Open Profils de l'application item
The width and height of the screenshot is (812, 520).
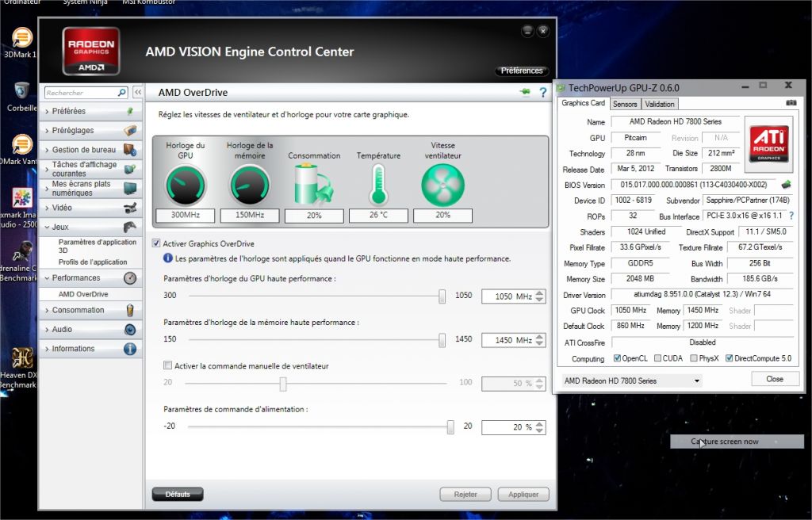pos(93,262)
